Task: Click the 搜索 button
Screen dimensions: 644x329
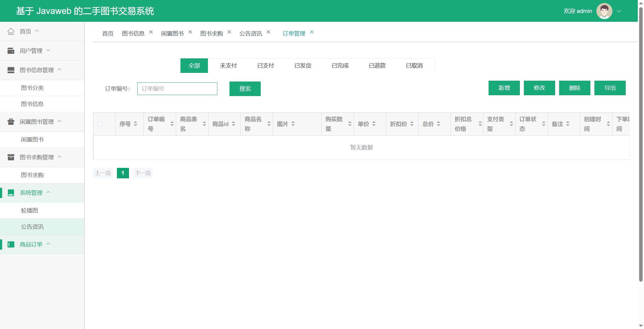Action: coord(245,89)
